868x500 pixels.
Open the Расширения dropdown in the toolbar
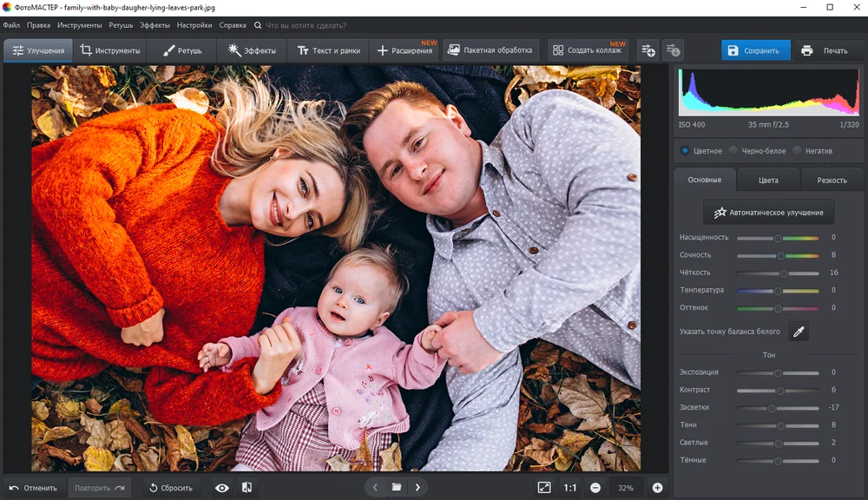(x=405, y=50)
